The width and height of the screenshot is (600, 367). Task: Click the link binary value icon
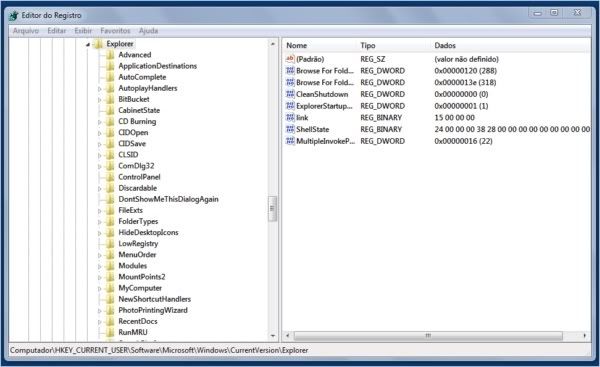tap(290, 117)
